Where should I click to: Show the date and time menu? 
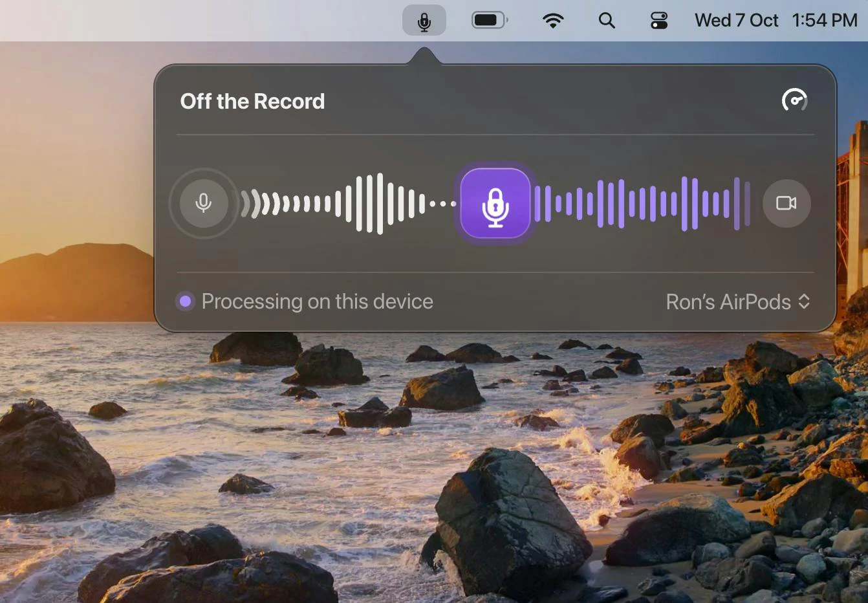tap(776, 21)
